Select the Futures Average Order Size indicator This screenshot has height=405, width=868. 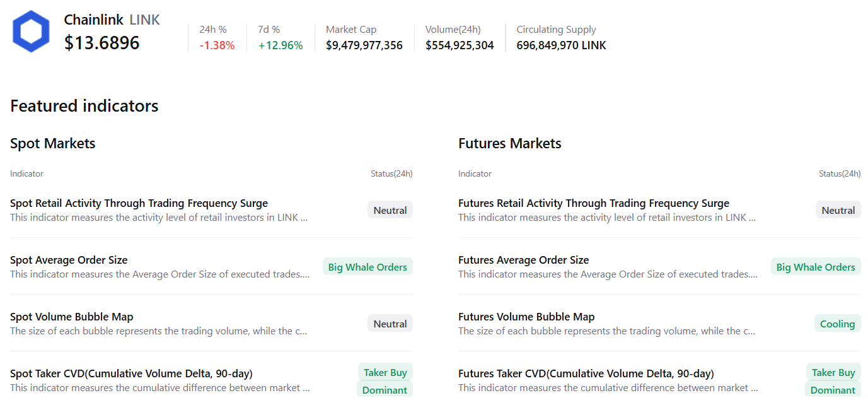point(523,259)
